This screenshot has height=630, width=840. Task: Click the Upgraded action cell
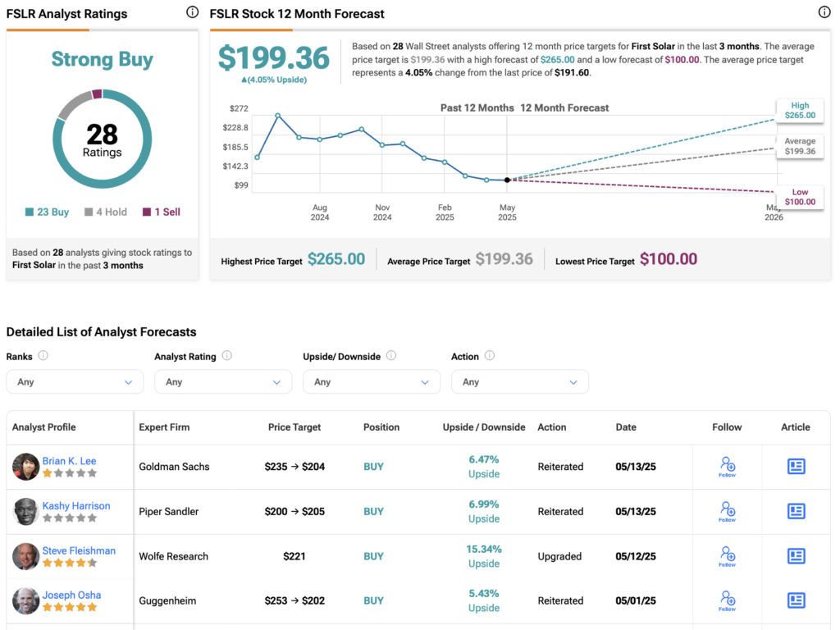(x=559, y=557)
